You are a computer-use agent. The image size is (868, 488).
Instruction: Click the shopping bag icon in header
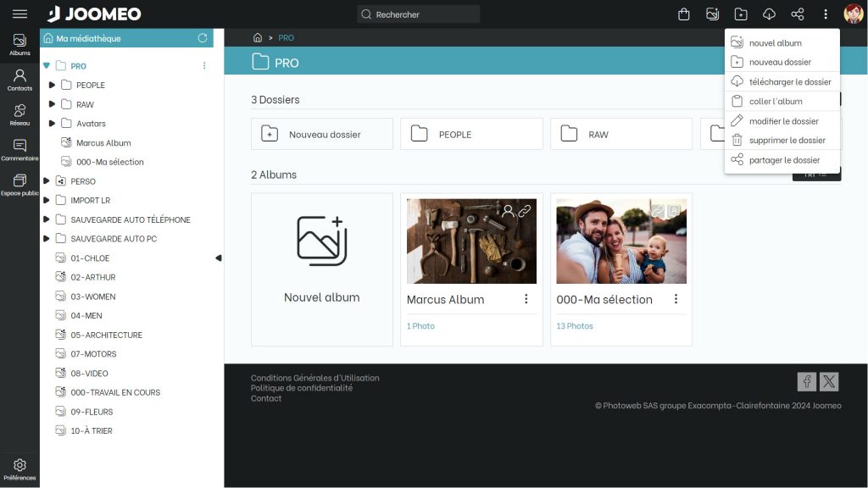684,14
